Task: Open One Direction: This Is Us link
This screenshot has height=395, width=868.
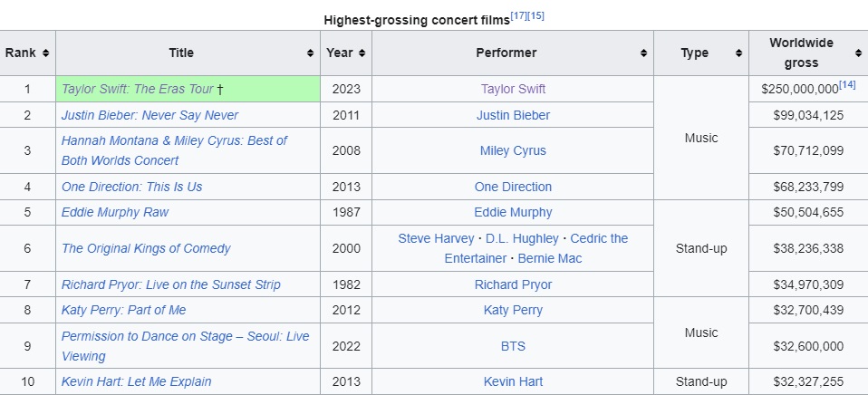Action: pos(131,187)
